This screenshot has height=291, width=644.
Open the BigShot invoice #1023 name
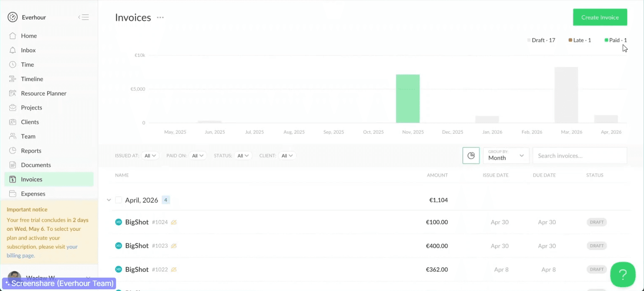[x=137, y=246]
